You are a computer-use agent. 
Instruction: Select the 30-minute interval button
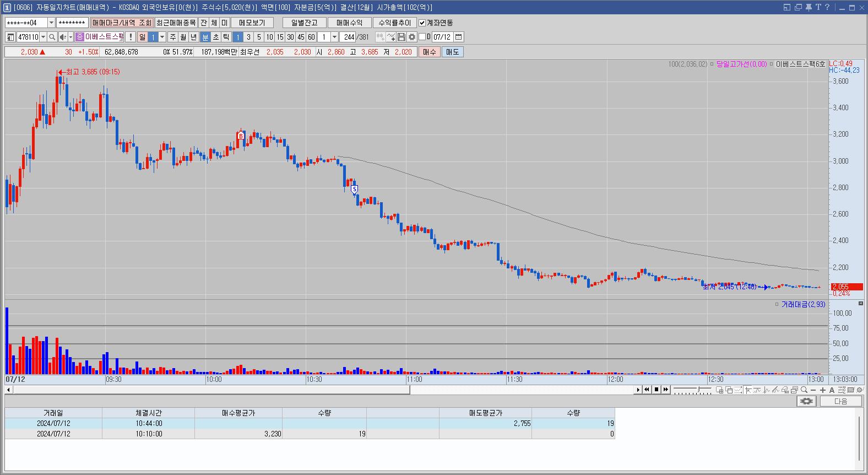[x=290, y=37]
